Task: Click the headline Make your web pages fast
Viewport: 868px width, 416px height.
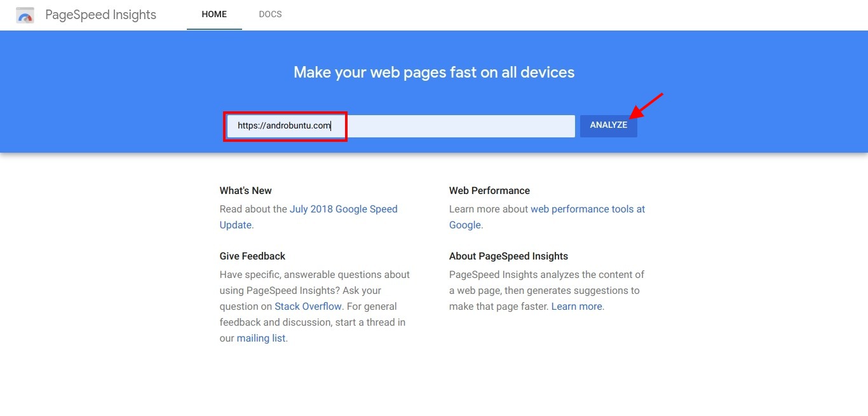Action: pos(434,72)
